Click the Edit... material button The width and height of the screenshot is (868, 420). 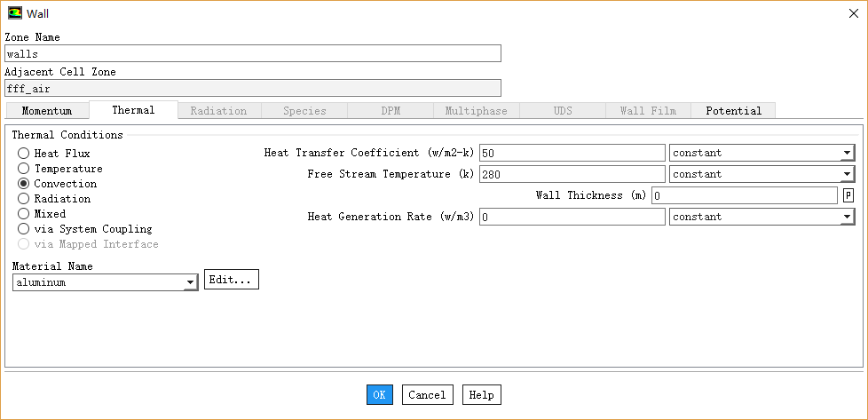[x=232, y=280]
